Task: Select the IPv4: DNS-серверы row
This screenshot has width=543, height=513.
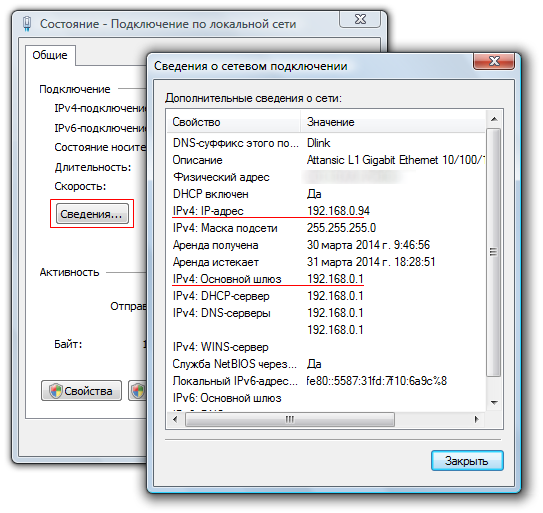Action: 326,313
